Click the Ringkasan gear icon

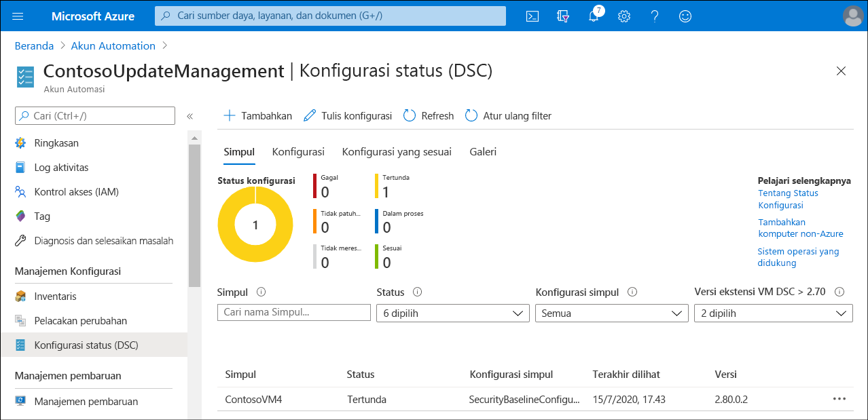(21, 143)
